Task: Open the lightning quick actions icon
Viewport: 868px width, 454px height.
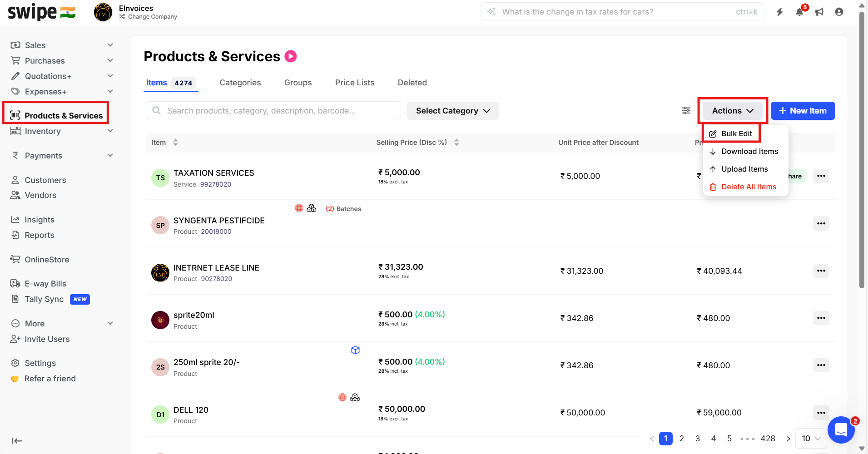Action: click(779, 12)
